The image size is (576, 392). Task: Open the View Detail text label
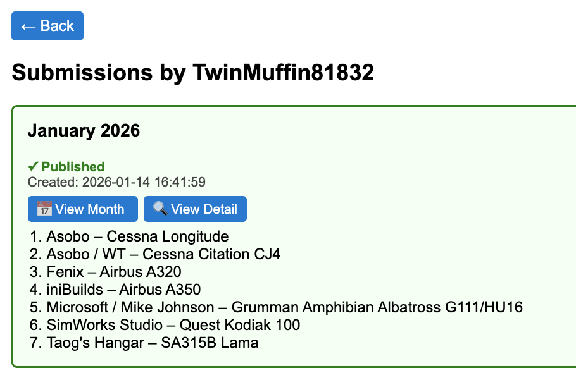tap(204, 209)
